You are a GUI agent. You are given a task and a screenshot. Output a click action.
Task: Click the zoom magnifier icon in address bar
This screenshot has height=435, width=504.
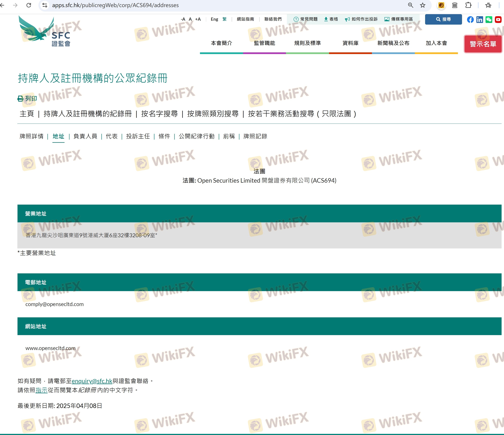(x=411, y=5)
